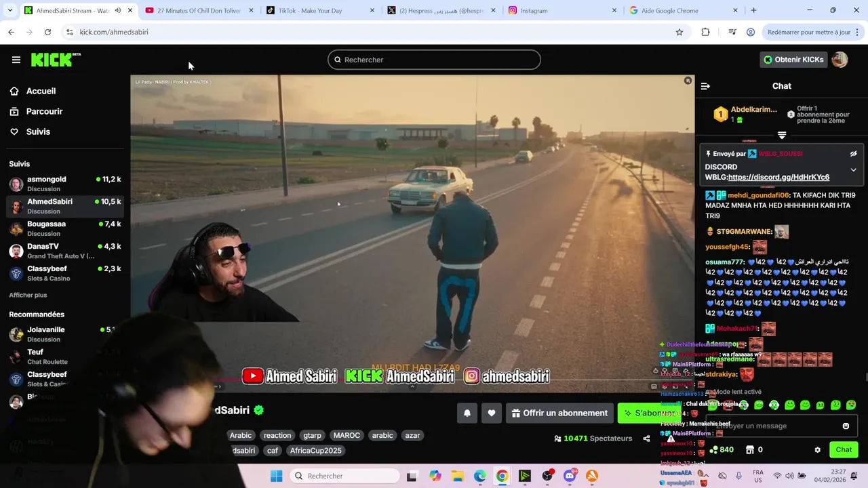Click the Obtenir KICKs button
Viewport: 868px width, 488px height.
coord(793,60)
